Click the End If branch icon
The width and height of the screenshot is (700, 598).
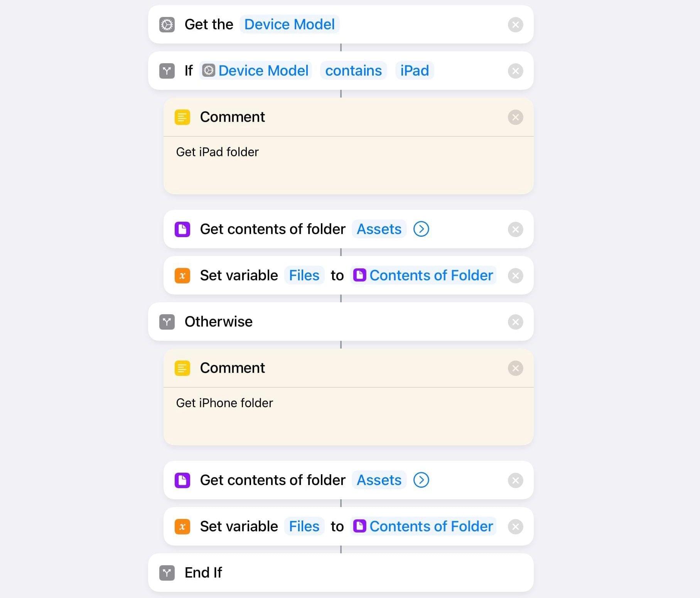(x=167, y=573)
